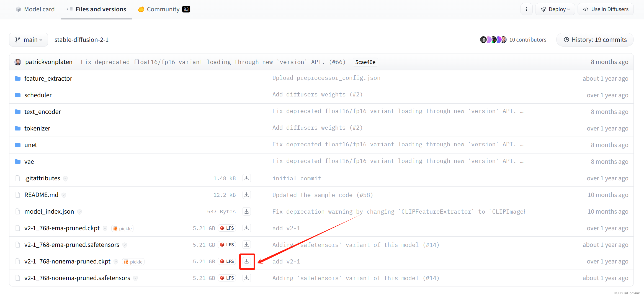Click the '12.2 kB' size of README.md
This screenshot has width=644, height=297.
click(x=225, y=195)
